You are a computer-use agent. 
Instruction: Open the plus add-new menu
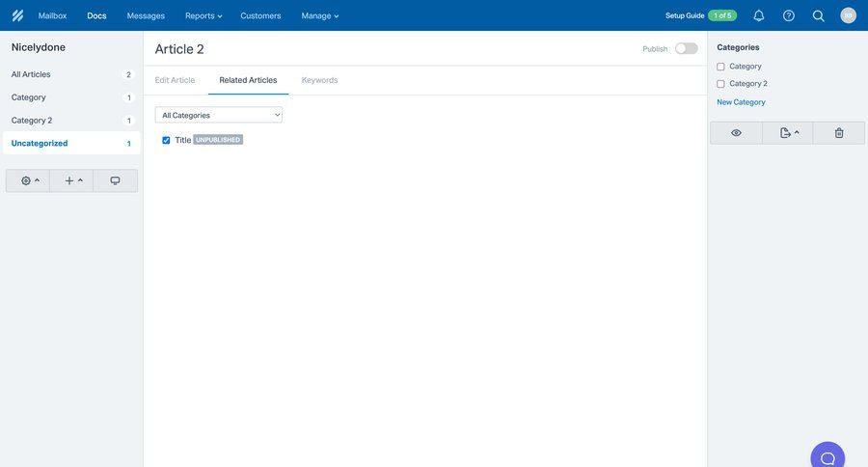point(71,180)
